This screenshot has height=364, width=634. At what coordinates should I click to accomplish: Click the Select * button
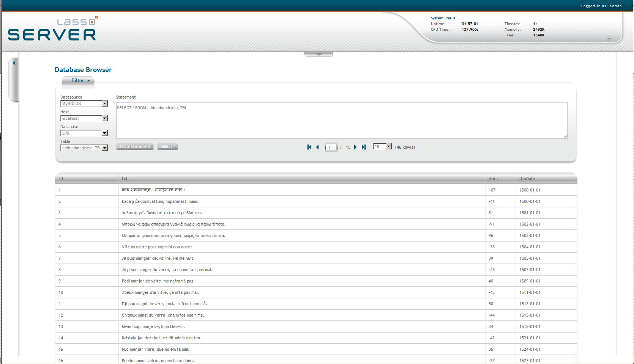[167, 147]
